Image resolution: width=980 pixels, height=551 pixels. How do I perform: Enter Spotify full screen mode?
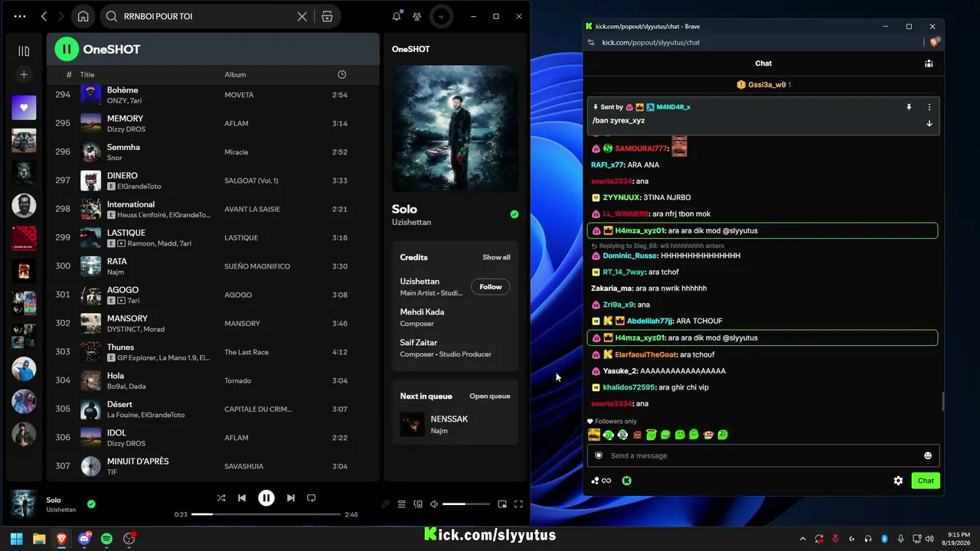tap(518, 504)
